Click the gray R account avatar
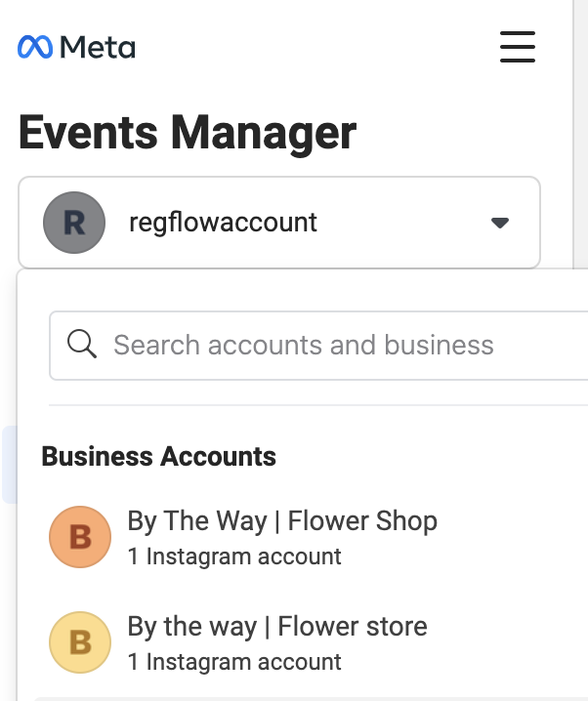This screenshot has width=588, height=701. point(74,223)
